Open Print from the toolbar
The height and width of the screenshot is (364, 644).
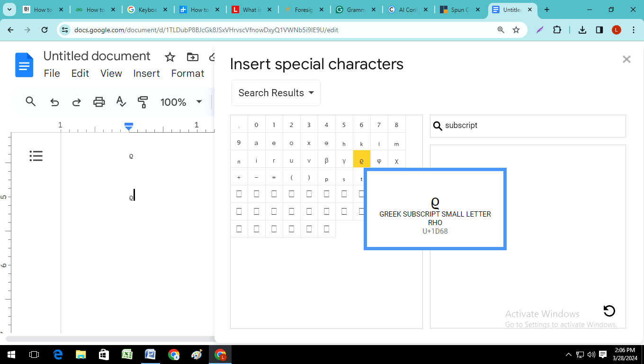[98, 101]
